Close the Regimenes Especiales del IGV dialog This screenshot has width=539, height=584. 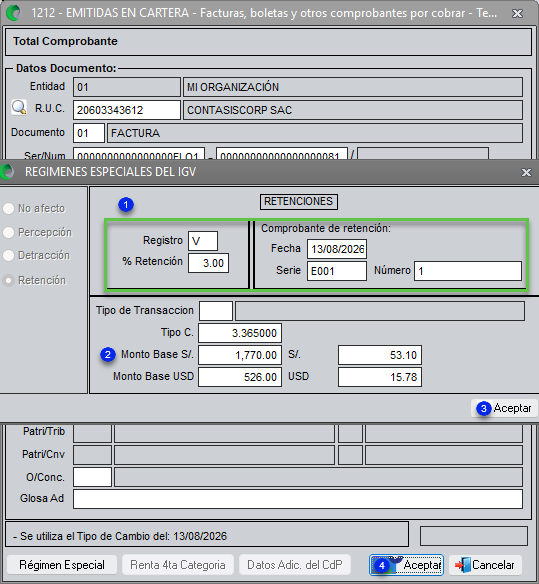pyautogui.click(x=526, y=172)
